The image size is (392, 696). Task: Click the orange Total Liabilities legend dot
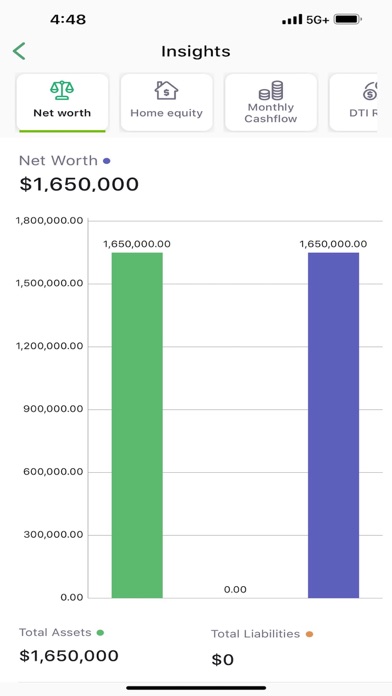(309, 634)
